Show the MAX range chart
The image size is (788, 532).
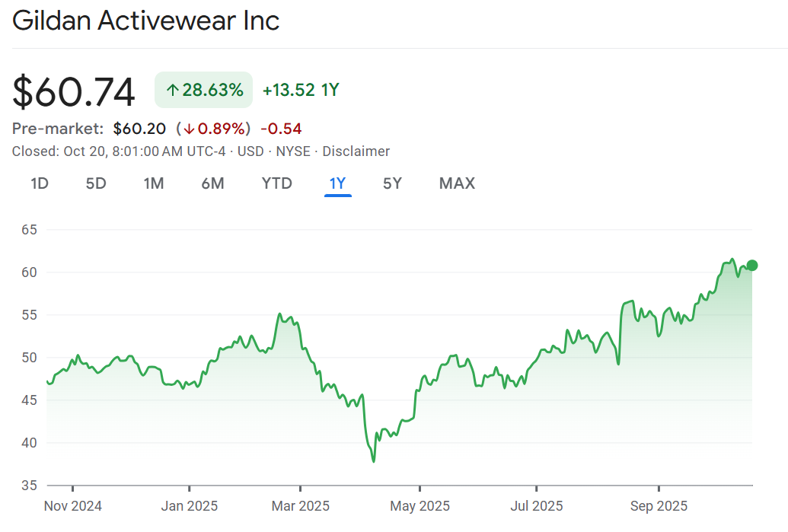(x=457, y=183)
